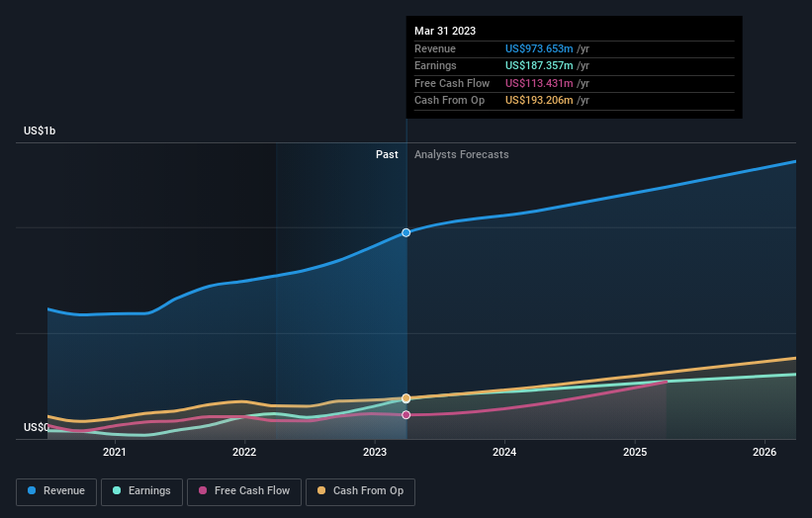Toggle the Cash From Op legend button
The width and height of the screenshot is (812, 518).
(360, 491)
